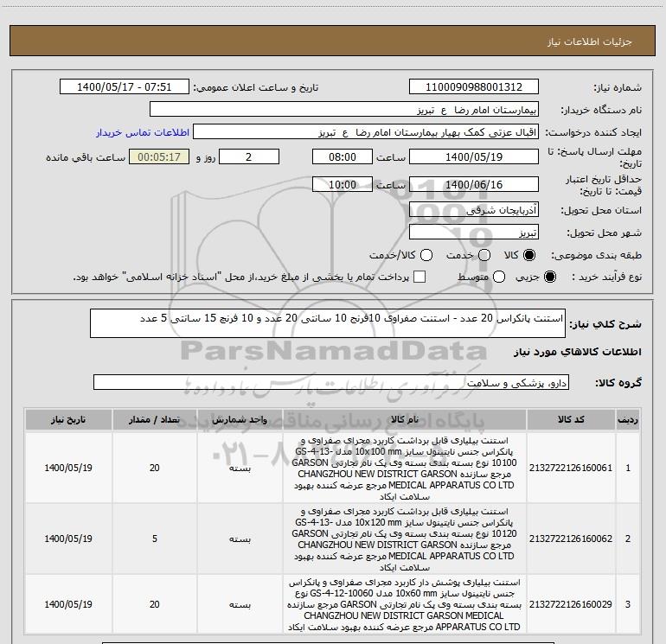Click unit بسته in row 1
The image size is (666, 644).
tap(240, 469)
